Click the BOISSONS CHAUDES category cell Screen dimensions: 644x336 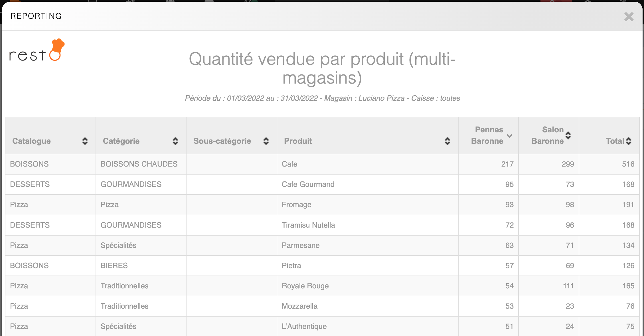[x=139, y=164]
